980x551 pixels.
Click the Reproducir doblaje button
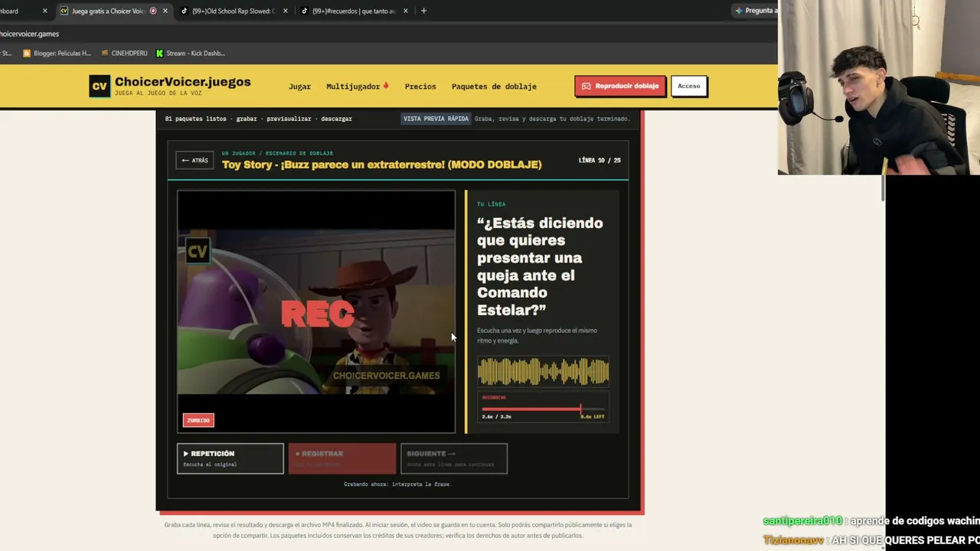[620, 86]
